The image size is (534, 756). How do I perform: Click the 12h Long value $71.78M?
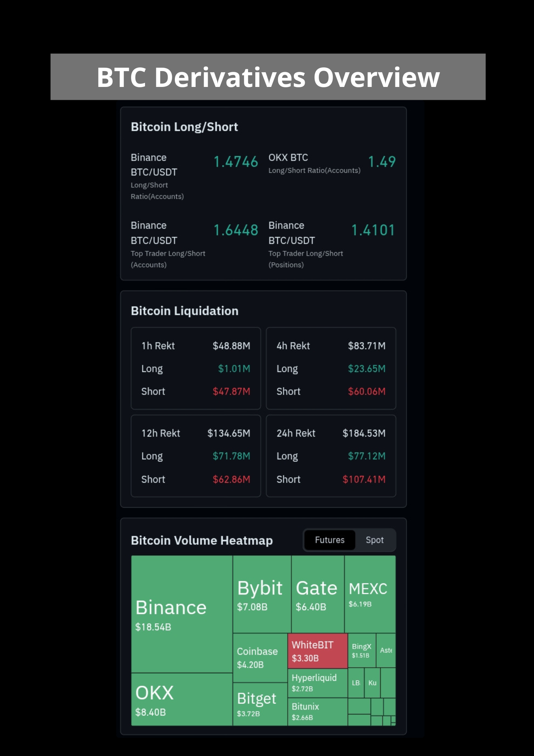coord(231,456)
